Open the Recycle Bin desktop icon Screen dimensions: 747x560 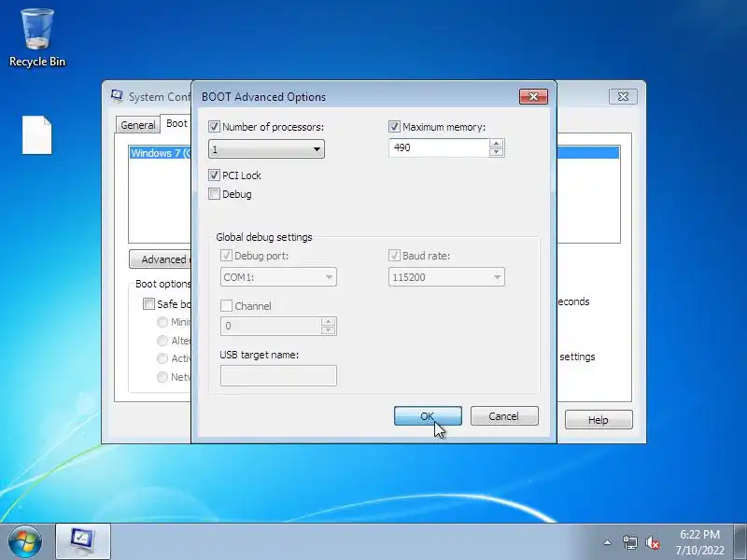(x=36, y=38)
